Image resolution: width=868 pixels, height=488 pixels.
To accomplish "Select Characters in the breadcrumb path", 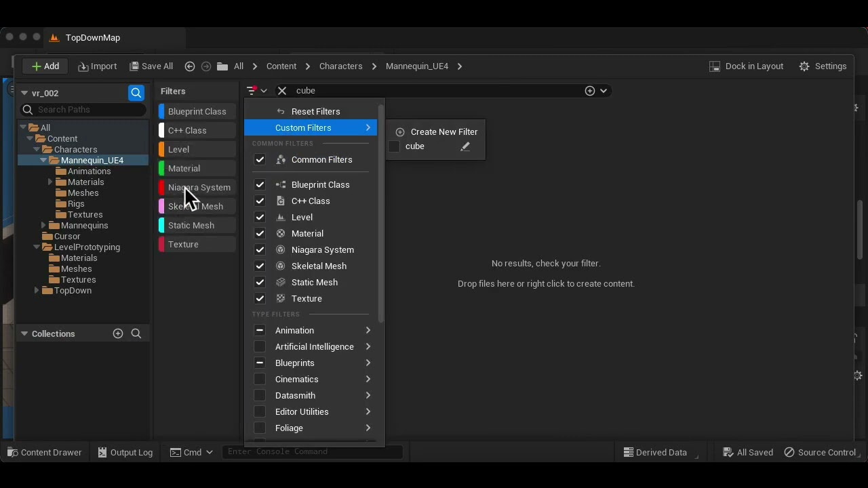I will point(340,66).
